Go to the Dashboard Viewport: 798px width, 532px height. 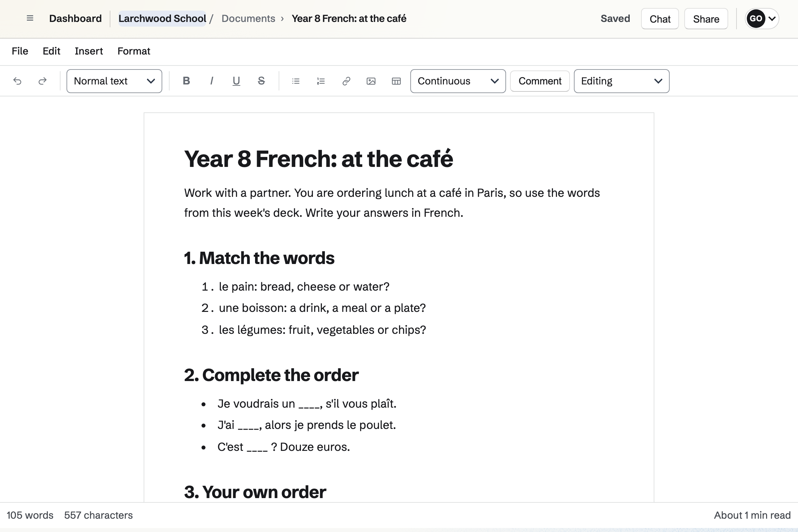[x=75, y=18]
